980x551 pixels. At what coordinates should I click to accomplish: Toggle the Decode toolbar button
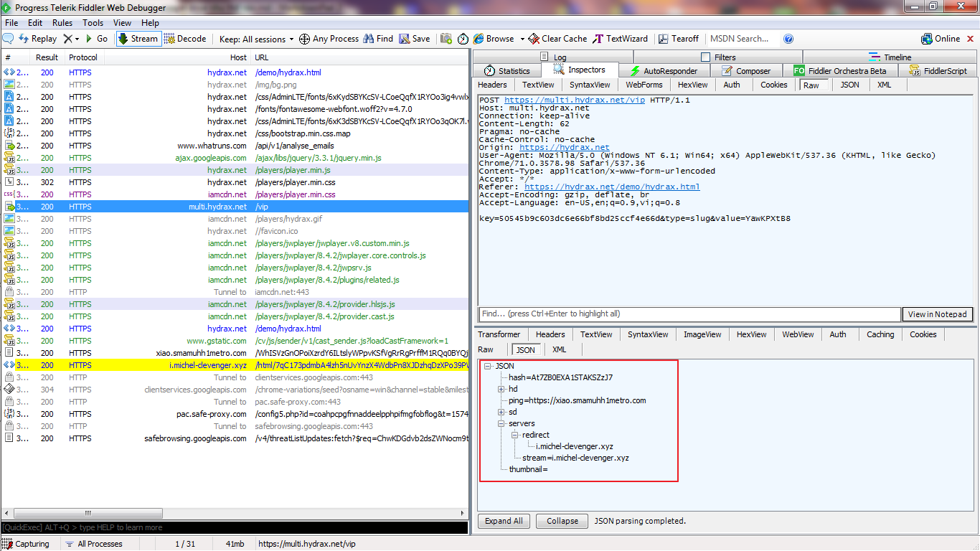pyautogui.click(x=185, y=39)
